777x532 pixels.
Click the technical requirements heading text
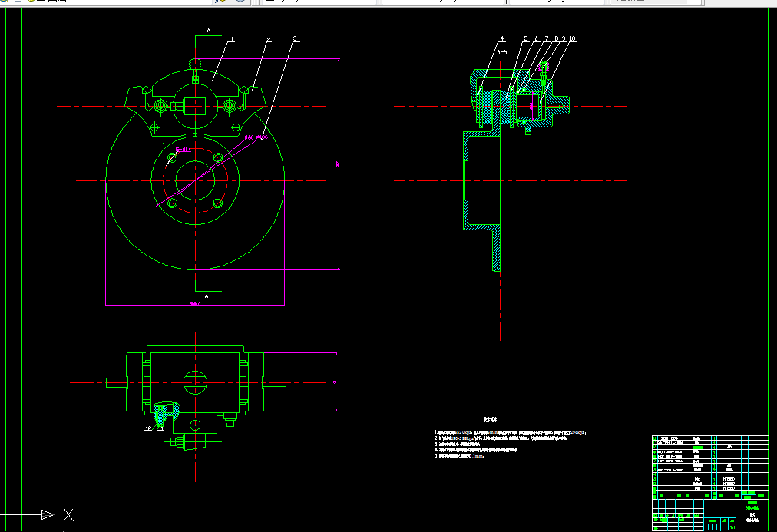pos(490,420)
